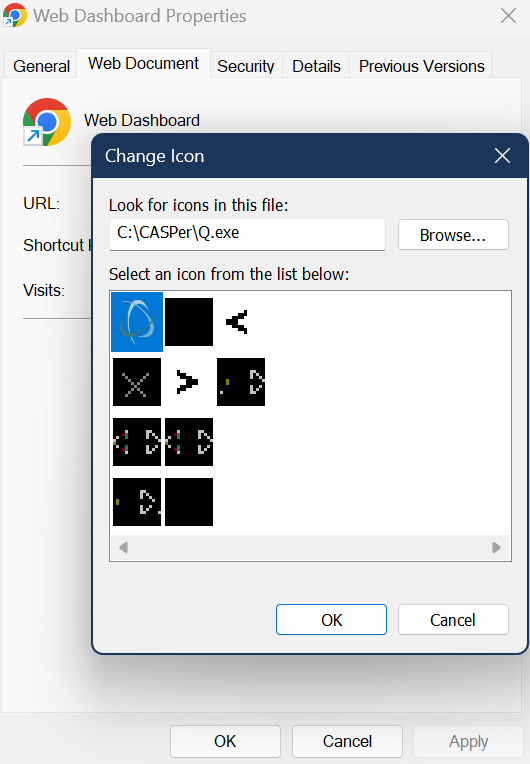Click the icon file path text field
530x764 pixels.
(247, 234)
